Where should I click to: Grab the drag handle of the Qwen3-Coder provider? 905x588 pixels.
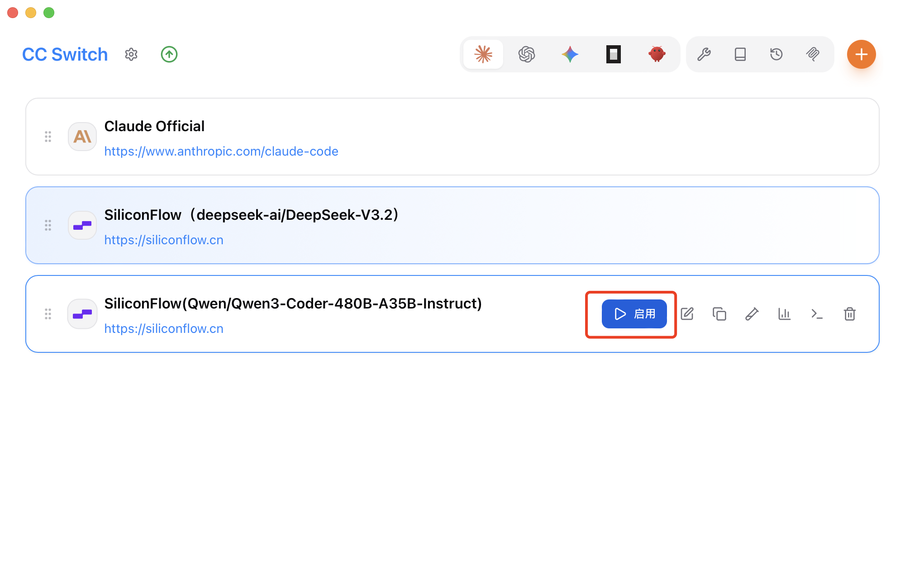pyautogui.click(x=48, y=314)
